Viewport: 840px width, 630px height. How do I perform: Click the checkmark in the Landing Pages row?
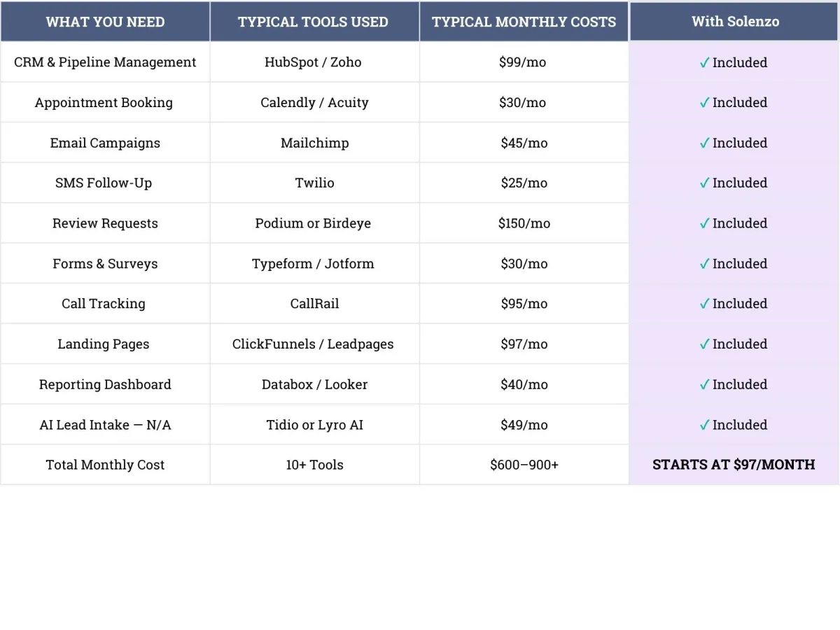[x=705, y=345]
